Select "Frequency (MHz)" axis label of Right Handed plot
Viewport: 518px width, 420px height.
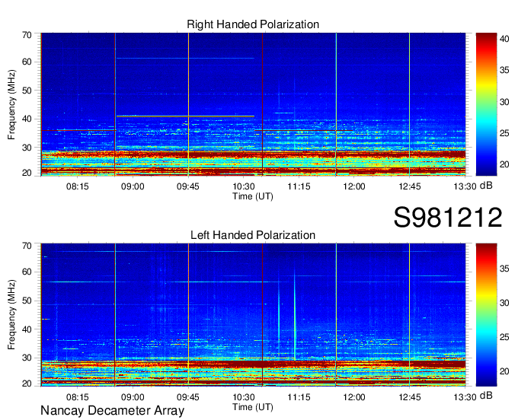coord(11,104)
